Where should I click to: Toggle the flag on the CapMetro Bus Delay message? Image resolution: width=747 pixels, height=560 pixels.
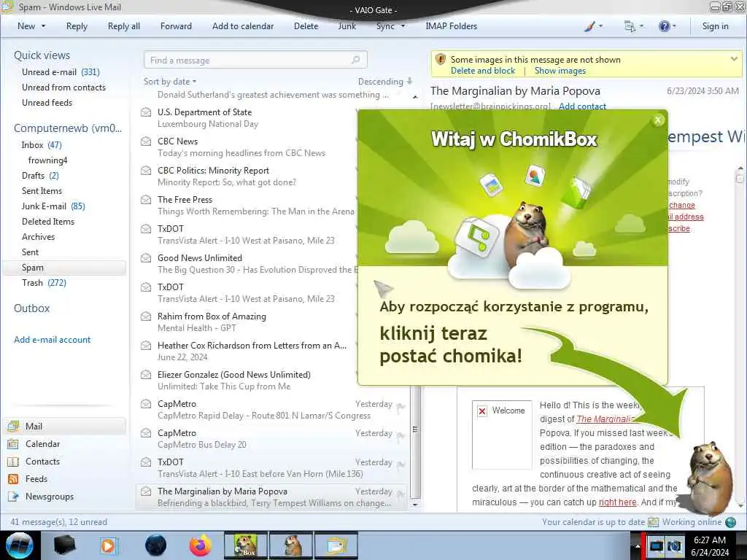tap(401, 435)
